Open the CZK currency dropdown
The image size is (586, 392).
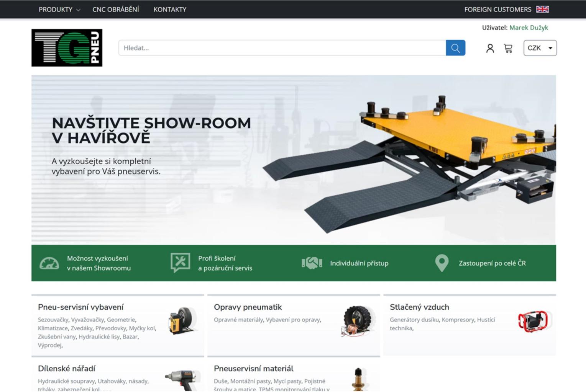pos(540,48)
